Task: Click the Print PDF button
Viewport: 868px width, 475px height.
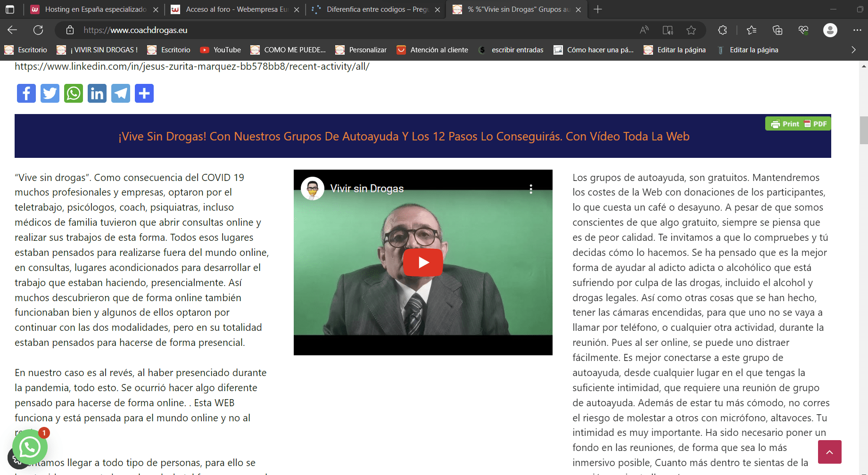Action: coord(798,124)
